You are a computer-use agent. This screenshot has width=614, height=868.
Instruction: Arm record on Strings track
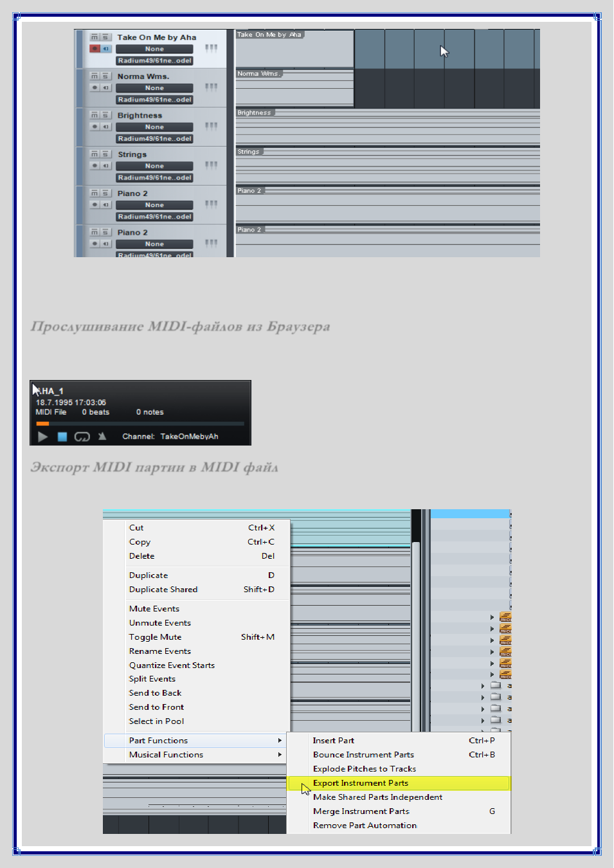point(95,165)
